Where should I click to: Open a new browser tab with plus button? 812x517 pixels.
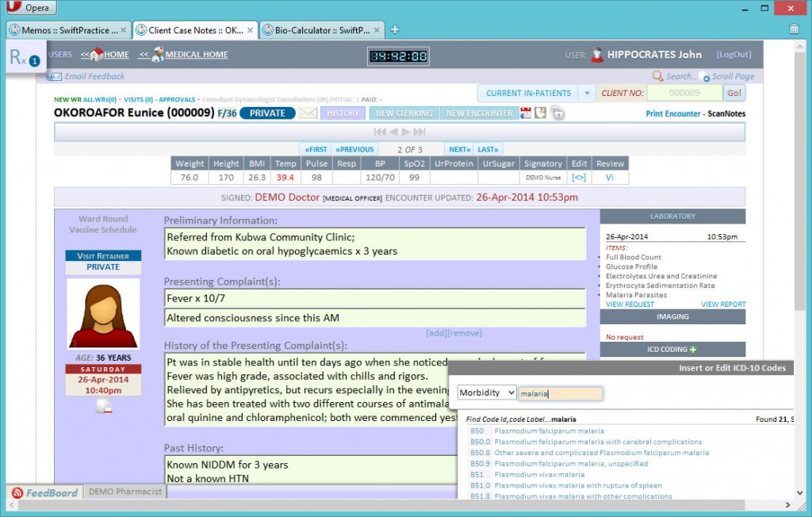[395, 30]
